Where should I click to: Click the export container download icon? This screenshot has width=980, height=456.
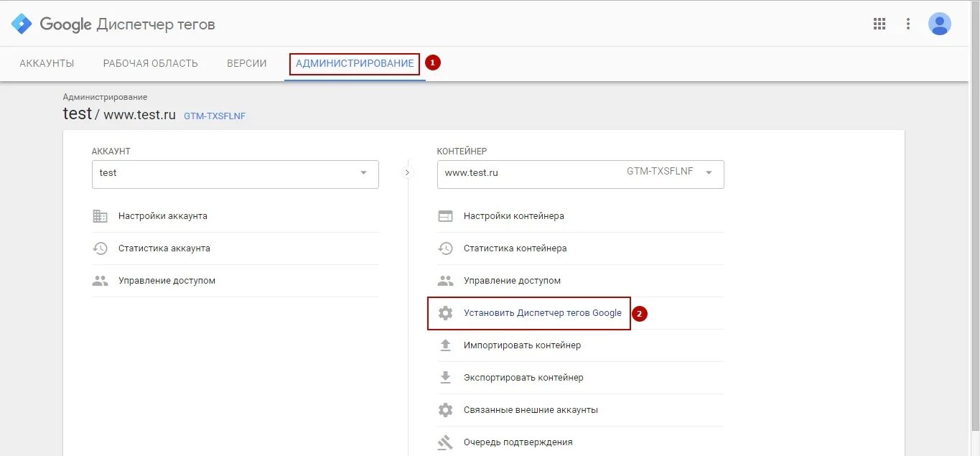coord(445,378)
